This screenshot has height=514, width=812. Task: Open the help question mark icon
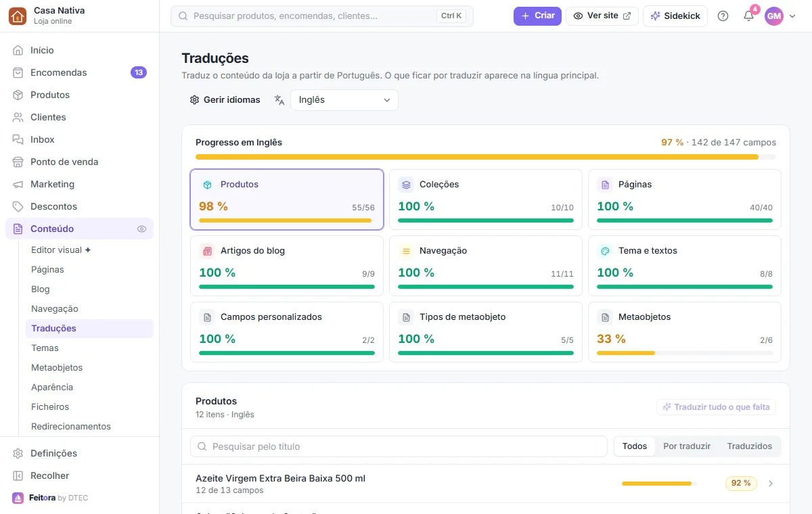point(723,16)
